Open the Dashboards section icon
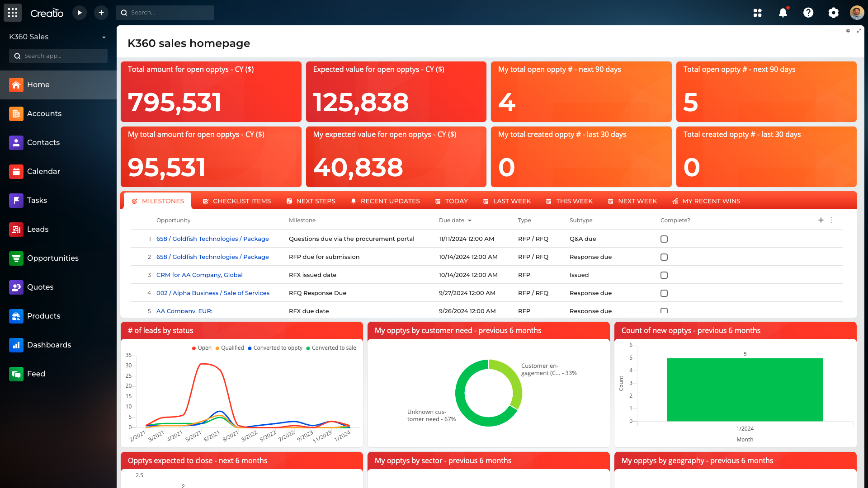Image resolution: width=868 pixels, height=488 pixels. coord(16,345)
